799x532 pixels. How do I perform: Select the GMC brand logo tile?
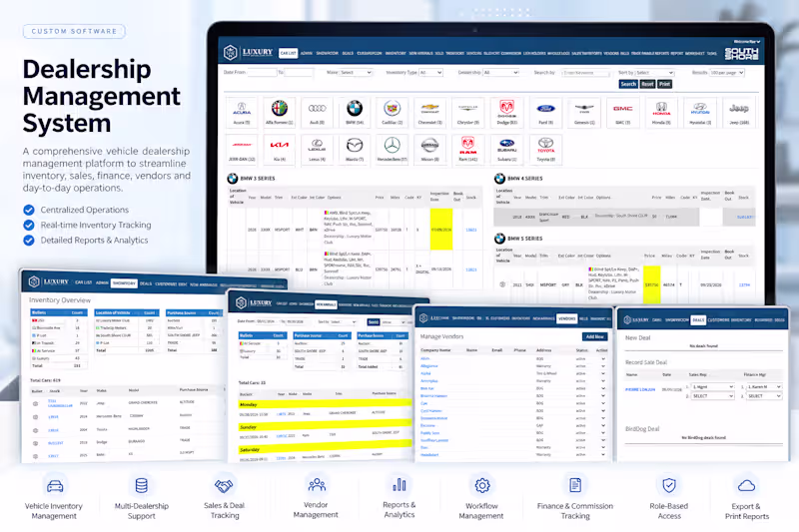[622, 113]
